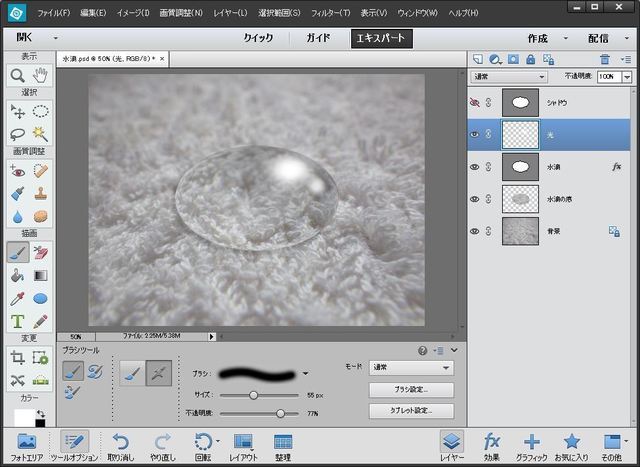This screenshot has height=467, width=640.
Task: Select the Horizontal Type tool
Action: [x=17, y=322]
